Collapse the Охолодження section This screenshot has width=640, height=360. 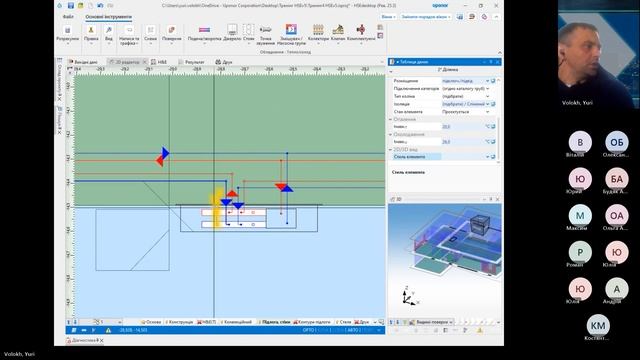pyautogui.click(x=391, y=134)
